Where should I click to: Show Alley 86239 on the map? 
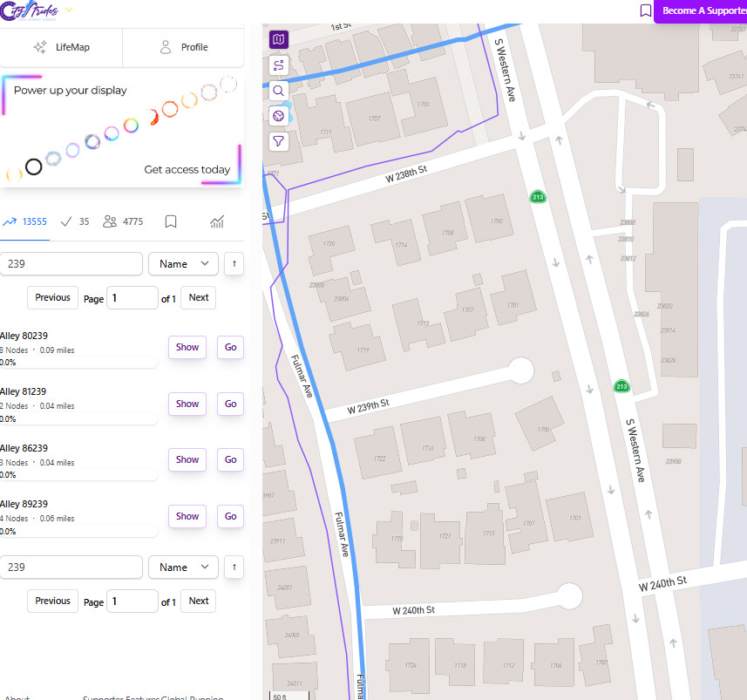[x=187, y=459]
